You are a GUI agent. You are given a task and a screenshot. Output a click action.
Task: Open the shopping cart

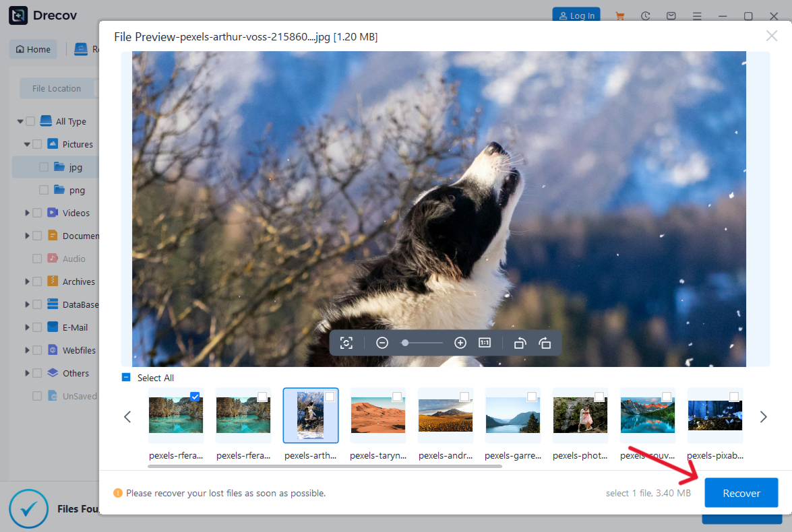[x=619, y=15]
